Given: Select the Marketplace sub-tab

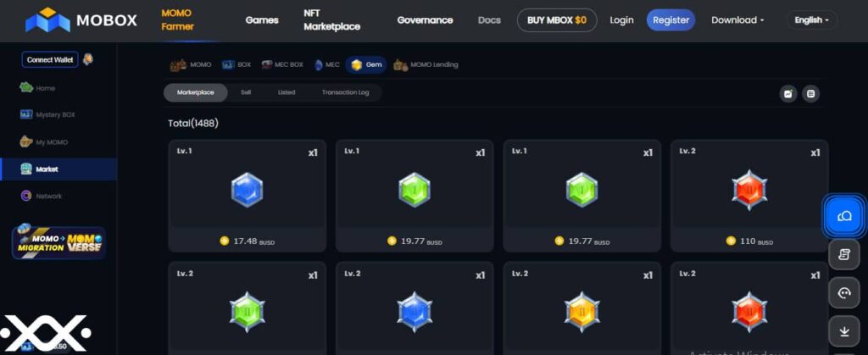Looking at the screenshot, I should click(x=196, y=92).
